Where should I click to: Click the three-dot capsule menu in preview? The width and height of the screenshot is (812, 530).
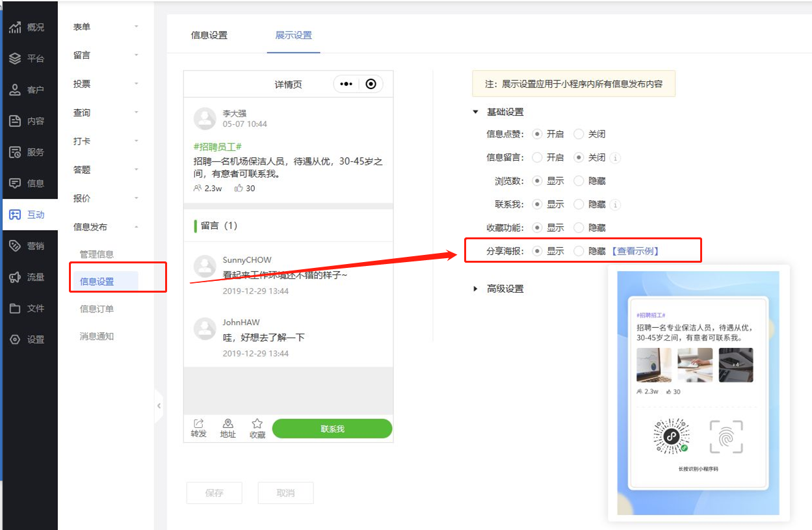tap(347, 84)
